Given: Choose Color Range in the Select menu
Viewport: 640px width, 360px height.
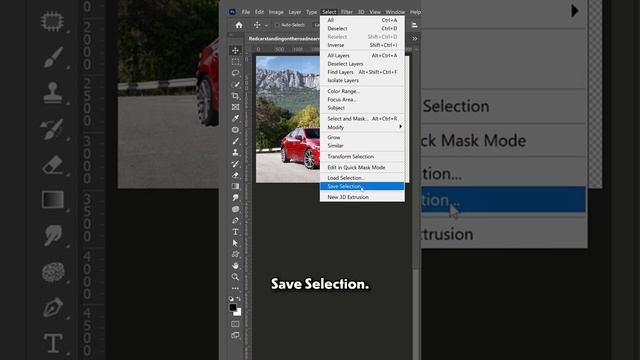Looking at the screenshot, I should [x=362, y=91].
